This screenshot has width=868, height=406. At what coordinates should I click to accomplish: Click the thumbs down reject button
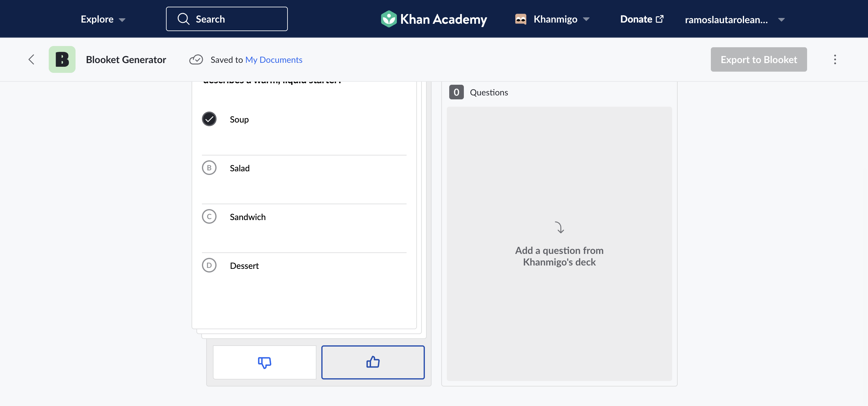tap(264, 362)
